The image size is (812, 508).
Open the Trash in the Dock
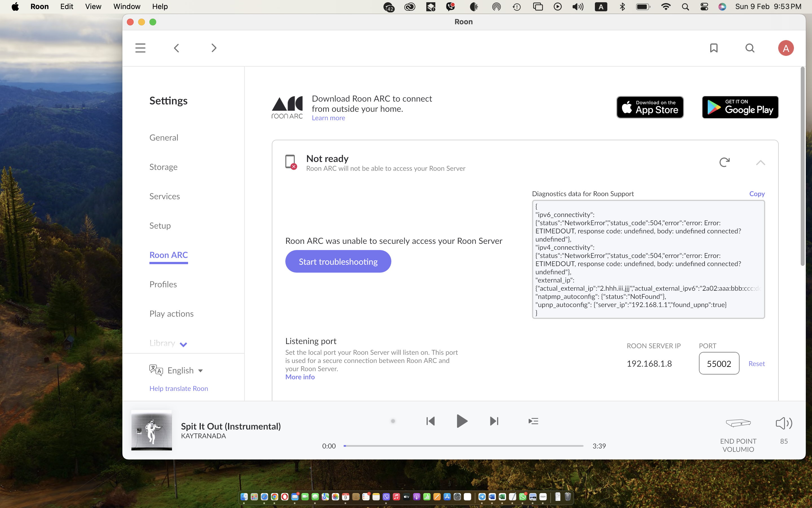pos(568,497)
